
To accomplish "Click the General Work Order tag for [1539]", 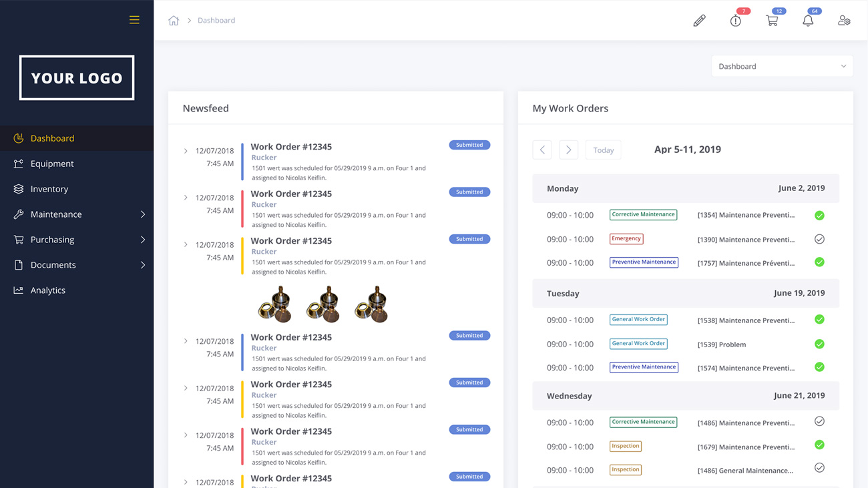I will pyautogui.click(x=638, y=344).
